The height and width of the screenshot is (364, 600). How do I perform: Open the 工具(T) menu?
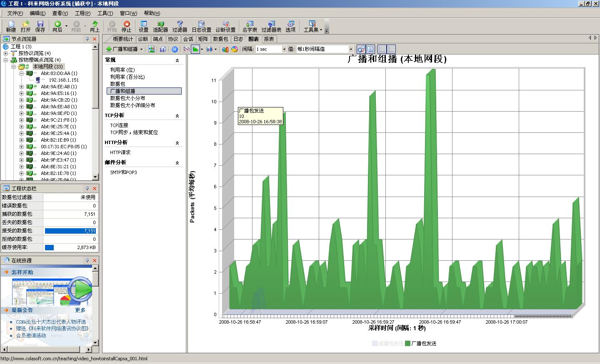(105, 13)
